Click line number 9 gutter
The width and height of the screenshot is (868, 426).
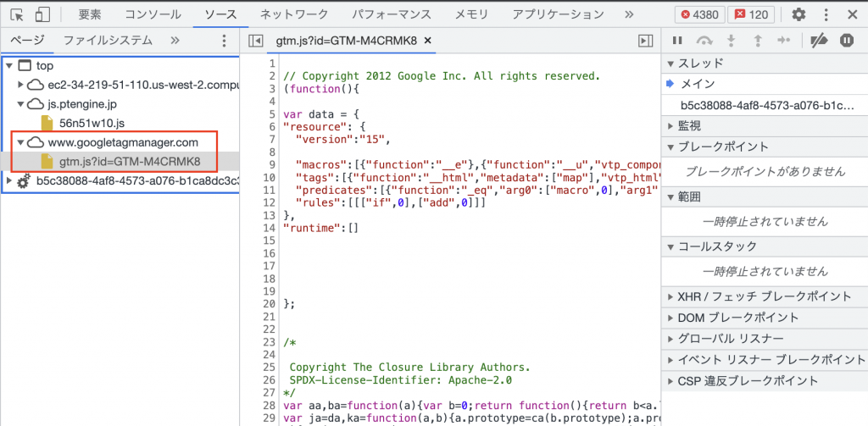[272, 165]
